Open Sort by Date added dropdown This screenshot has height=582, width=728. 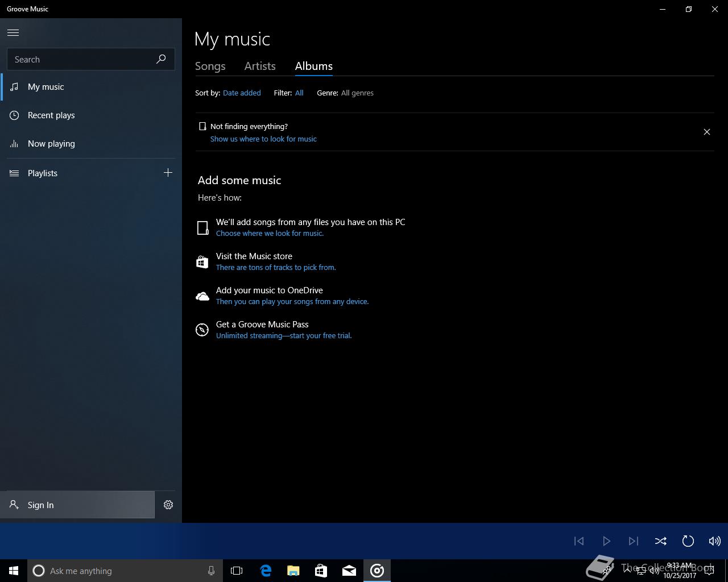click(242, 93)
